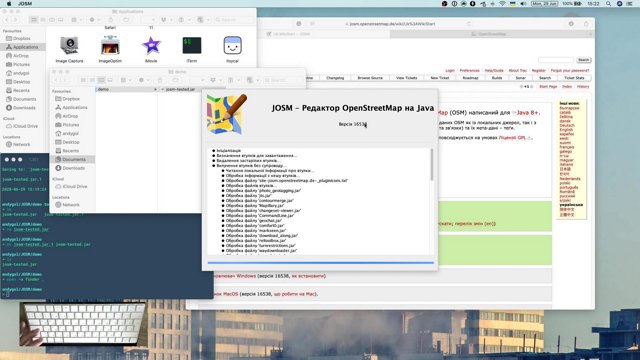Launch iMovie from the Applications window
The height and width of the screenshot is (360, 640).
[x=151, y=45]
